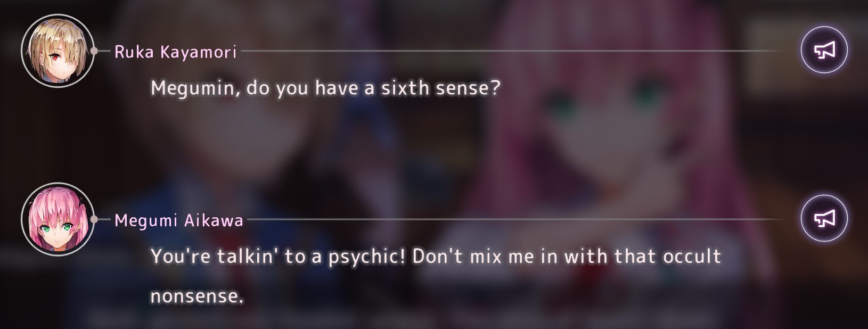Click the connector dot beside Megumi's avatar
868x329 pixels.
click(94, 219)
